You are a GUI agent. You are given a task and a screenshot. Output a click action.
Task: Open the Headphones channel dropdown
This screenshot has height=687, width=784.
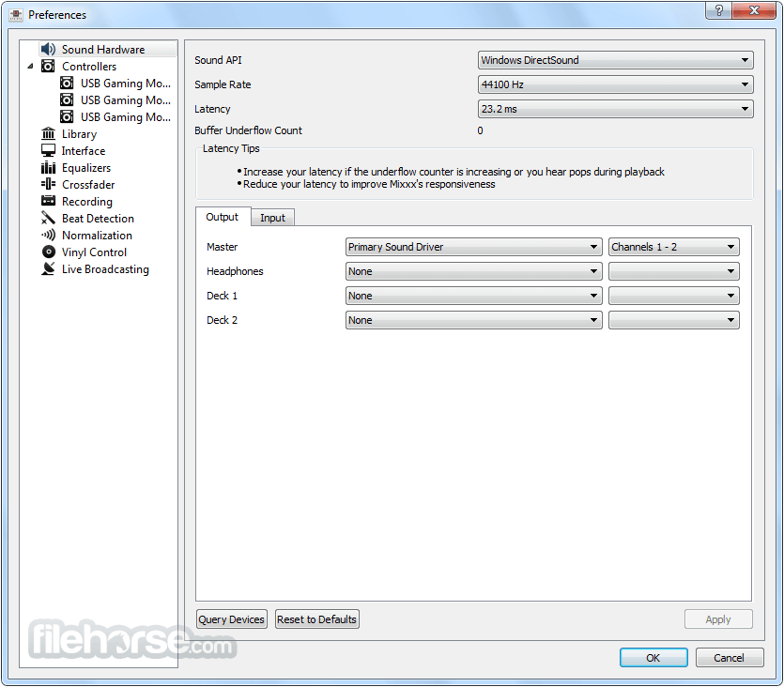[x=673, y=271]
